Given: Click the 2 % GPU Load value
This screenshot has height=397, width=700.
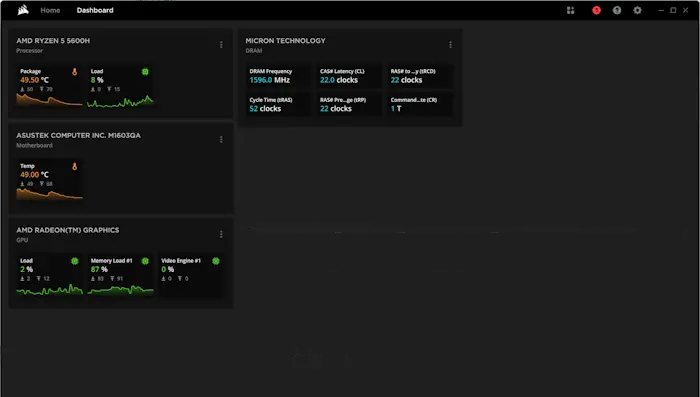Looking at the screenshot, I should (x=26, y=269).
